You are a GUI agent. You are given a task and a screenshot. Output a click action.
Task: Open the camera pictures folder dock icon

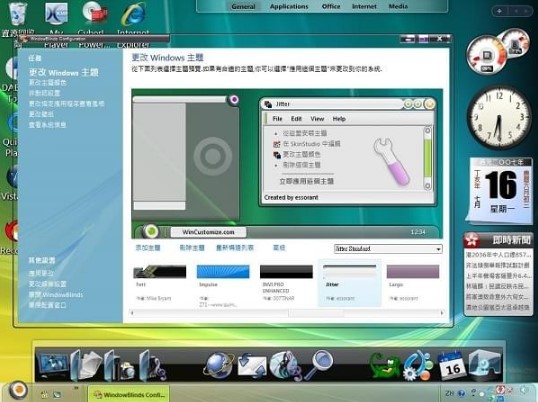119,366
